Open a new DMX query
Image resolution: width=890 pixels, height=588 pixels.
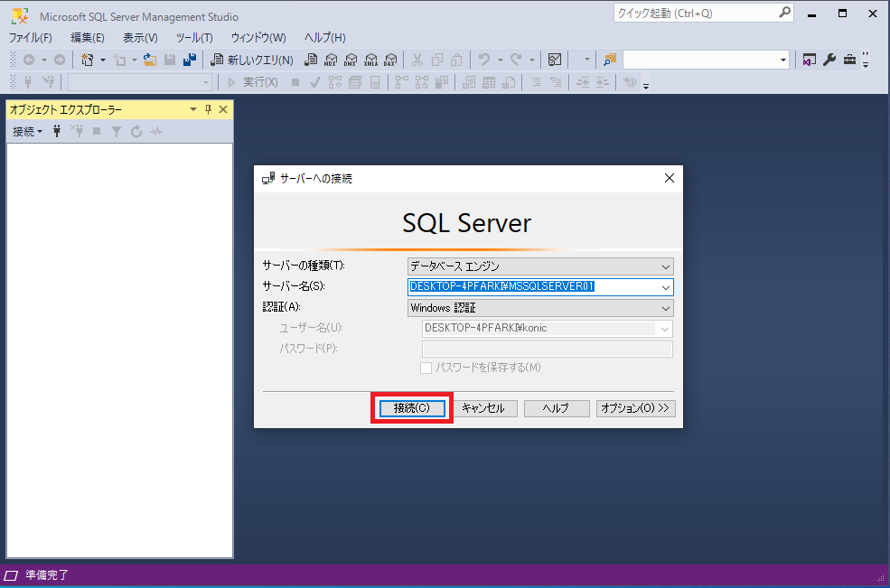point(351,60)
